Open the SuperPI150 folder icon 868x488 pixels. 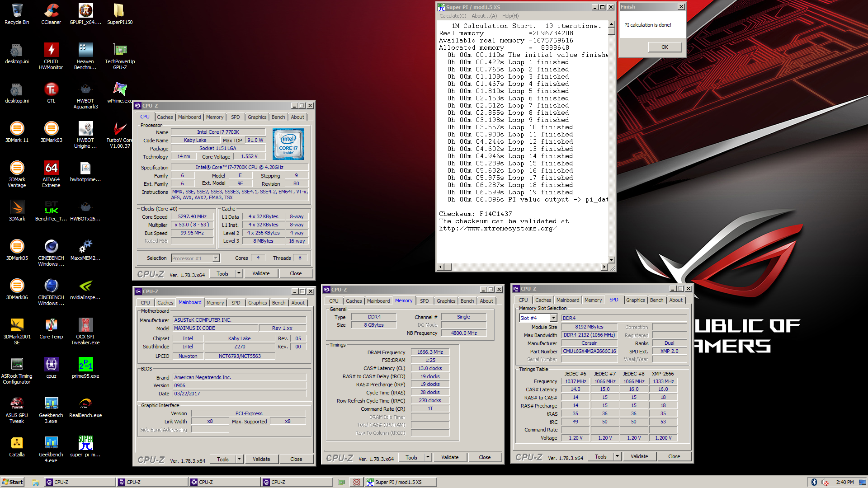(120, 14)
